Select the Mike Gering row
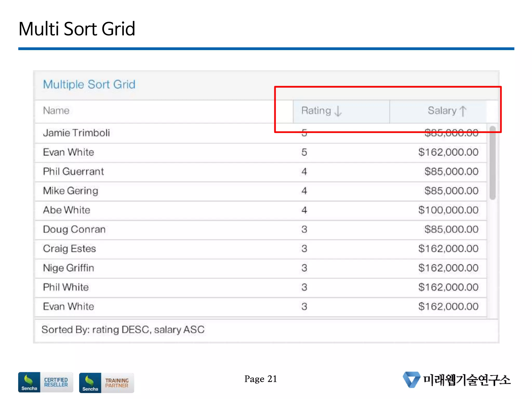Screen dimensions: 532x399 tap(70, 191)
